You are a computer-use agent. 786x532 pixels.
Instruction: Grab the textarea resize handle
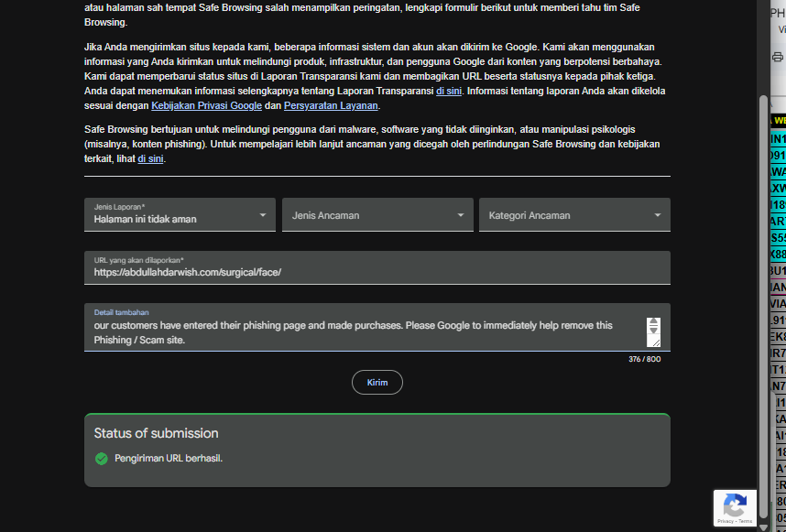click(655, 342)
